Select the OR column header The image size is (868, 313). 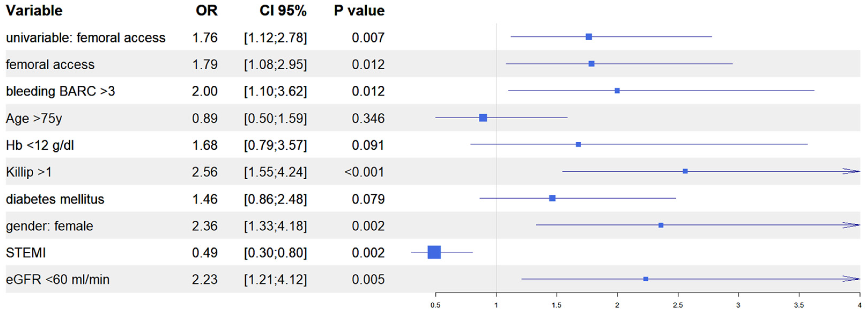tap(207, 11)
